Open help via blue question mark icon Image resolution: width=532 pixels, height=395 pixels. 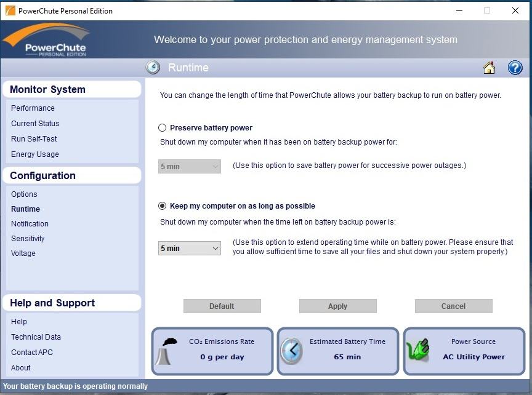pyautogui.click(x=515, y=68)
